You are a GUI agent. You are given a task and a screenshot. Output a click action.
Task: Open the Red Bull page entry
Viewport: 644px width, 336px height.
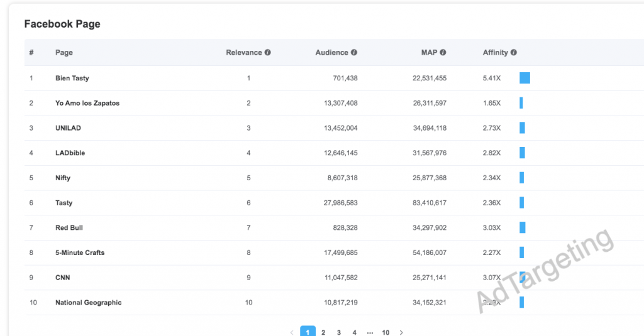pos(69,228)
